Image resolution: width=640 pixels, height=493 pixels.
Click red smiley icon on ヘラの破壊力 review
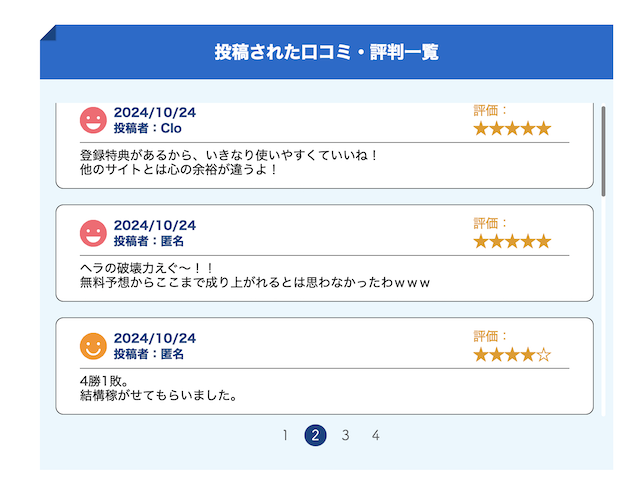tap(93, 233)
